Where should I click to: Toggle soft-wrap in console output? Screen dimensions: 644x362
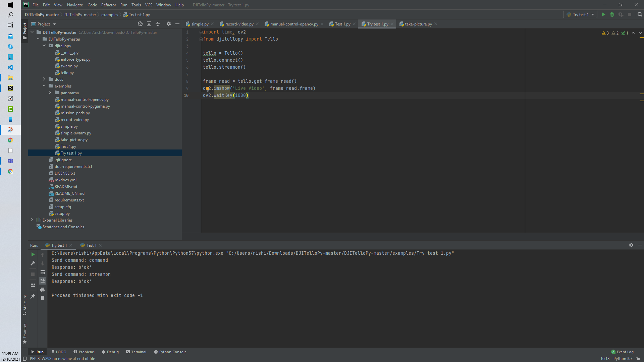click(43, 273)
